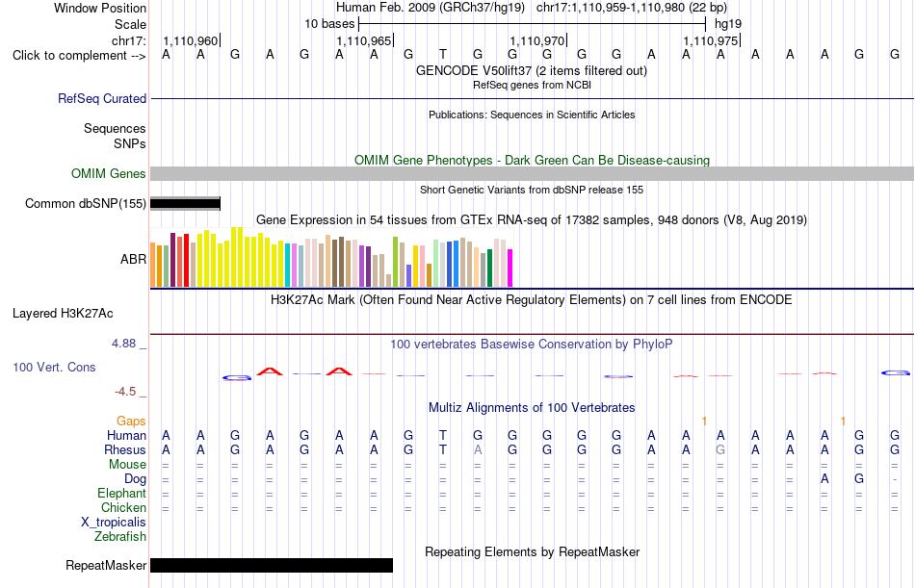Click OMIM Gene Phenotypes green title
The width and height of the screenshot is (915, 588).
click(x=533, y=160)
